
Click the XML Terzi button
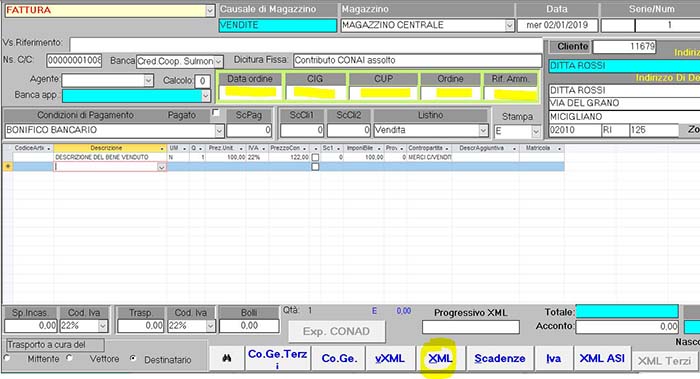click(664, 360)
